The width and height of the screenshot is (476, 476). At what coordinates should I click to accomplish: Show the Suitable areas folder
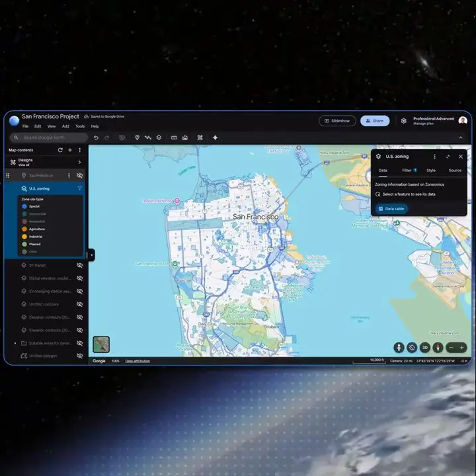tap(80, 343)
